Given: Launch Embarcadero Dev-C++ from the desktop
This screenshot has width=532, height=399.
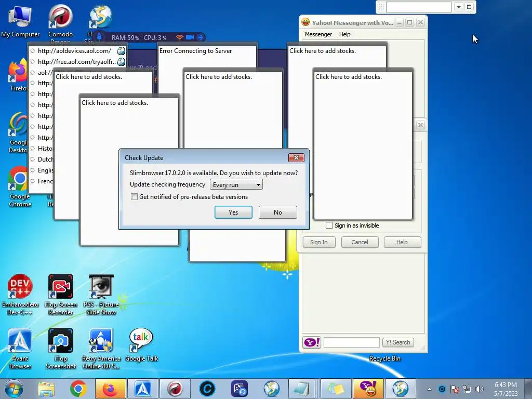Looking at the screenshot, I should click(x=20, y=295).
